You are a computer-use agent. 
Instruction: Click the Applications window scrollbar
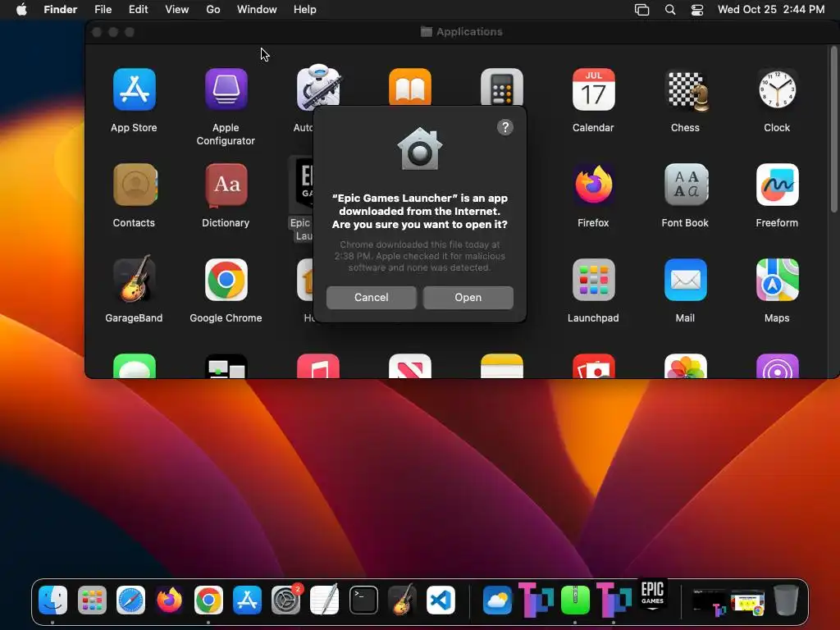pyautogui.click(x=833, y=129)
